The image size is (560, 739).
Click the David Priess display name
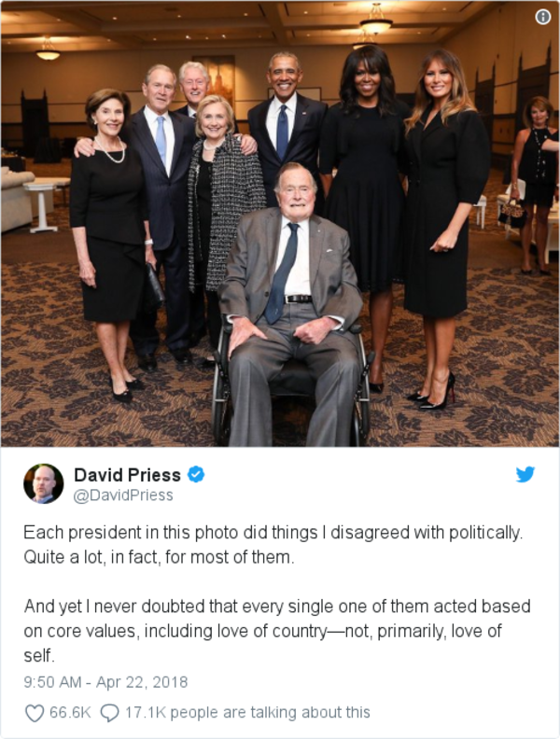[127, 475]
